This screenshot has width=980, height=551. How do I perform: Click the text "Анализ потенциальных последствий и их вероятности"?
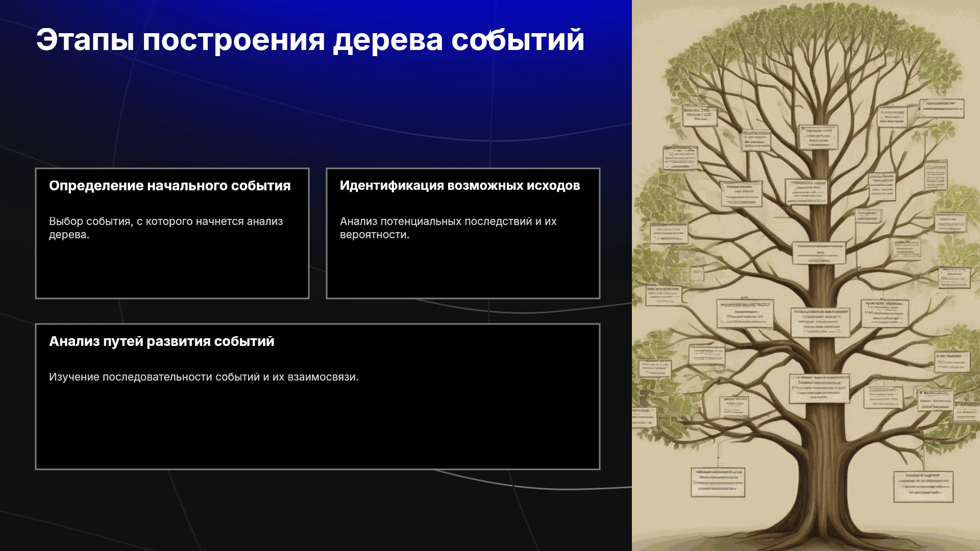pyautogui.click(x=448, y=228)
